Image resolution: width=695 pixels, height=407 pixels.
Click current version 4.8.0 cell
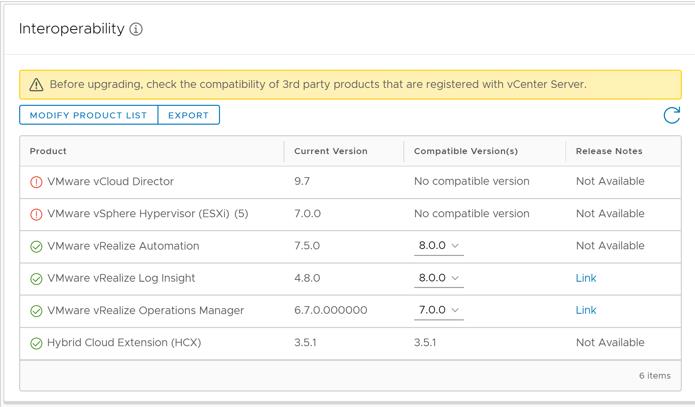coord(307,278)
